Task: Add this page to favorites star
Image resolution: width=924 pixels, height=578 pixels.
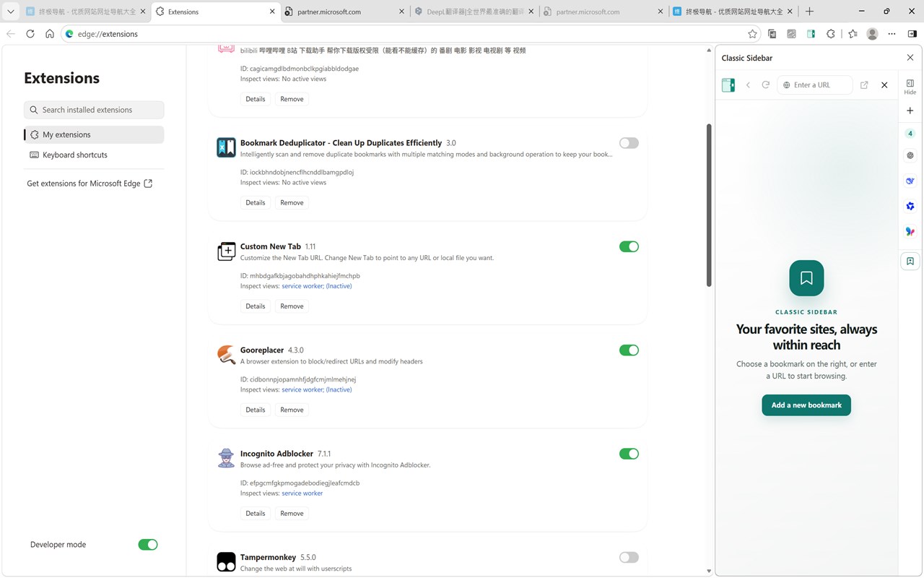Action: [x=752, y=34]
